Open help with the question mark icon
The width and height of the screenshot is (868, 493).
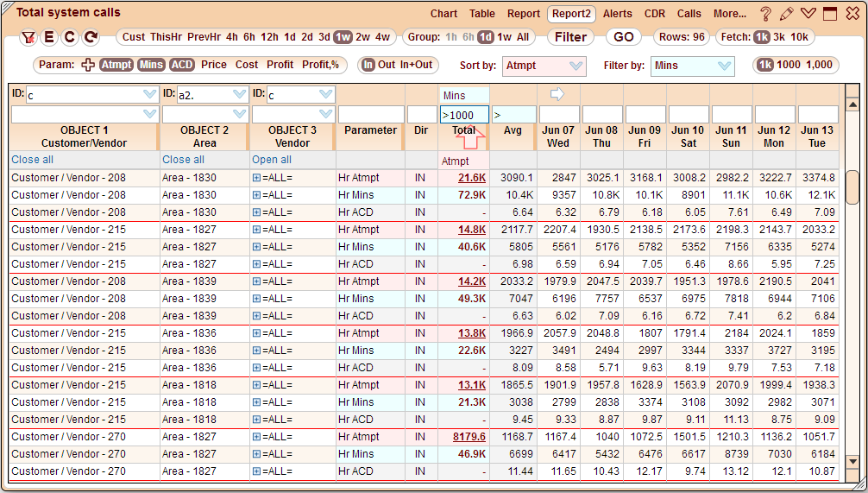coord(765,14)
